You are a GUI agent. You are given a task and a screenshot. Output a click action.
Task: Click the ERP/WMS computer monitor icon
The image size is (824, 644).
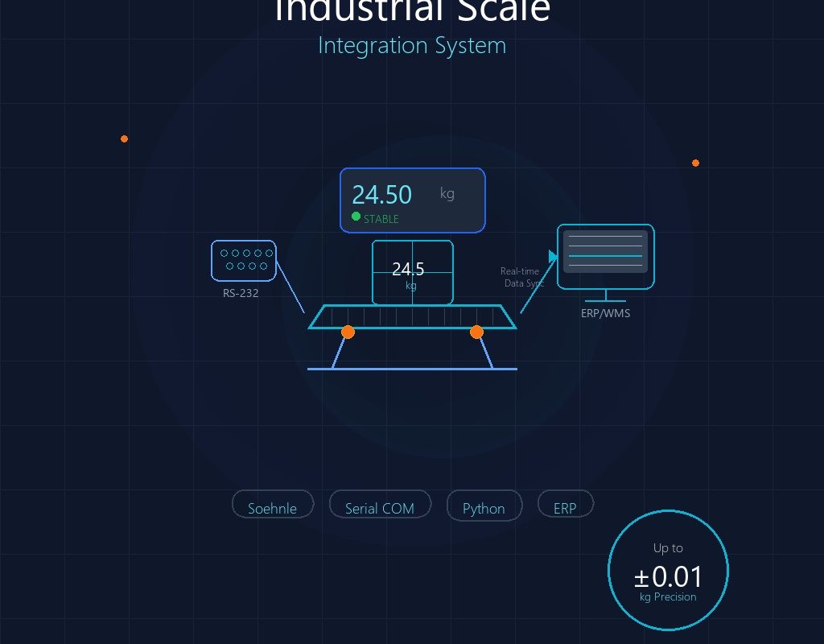[x=605, y=257]
